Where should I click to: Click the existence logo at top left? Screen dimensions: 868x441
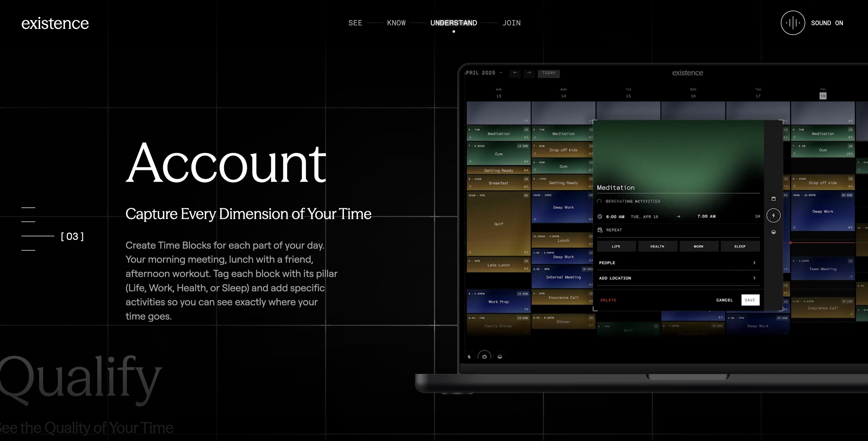[x=55, y=23]
